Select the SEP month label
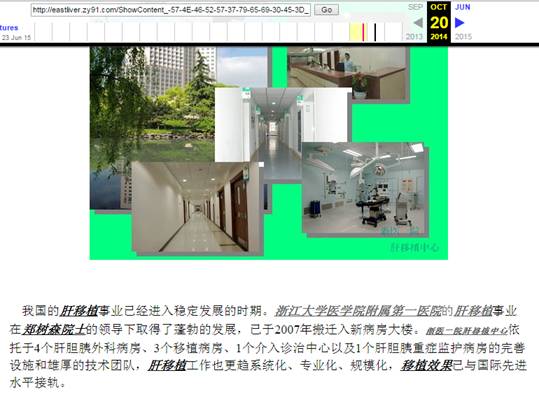The image size is (539, 395). coord(415,7)
